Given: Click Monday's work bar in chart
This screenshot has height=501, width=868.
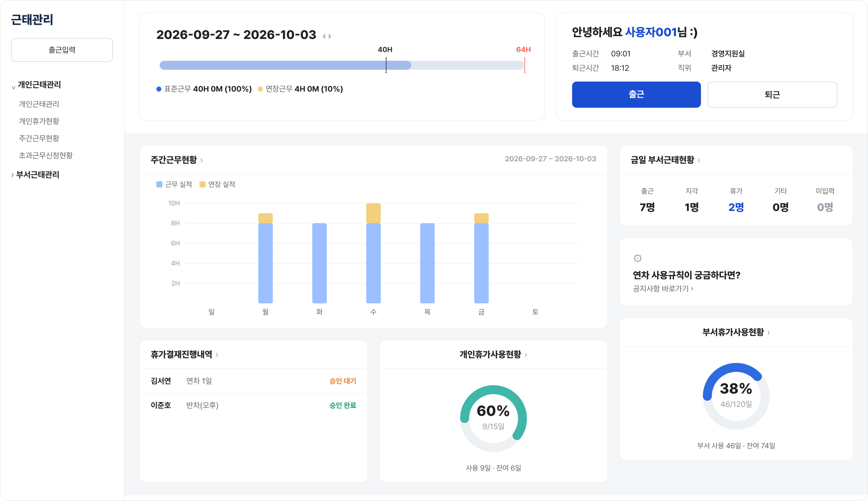Looking at the screenshot, I should [265, 263].
